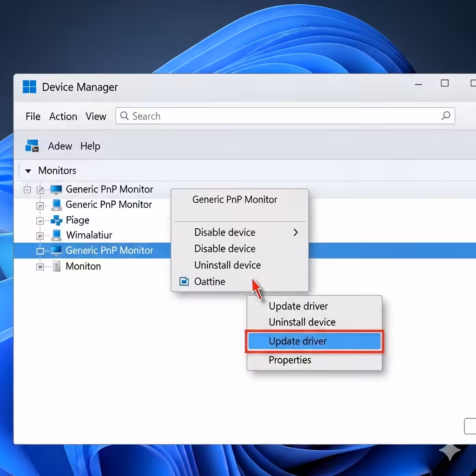Click the icon next to Oattine menu entry
The image size is (476, 476).
click(x=184, y=281)
